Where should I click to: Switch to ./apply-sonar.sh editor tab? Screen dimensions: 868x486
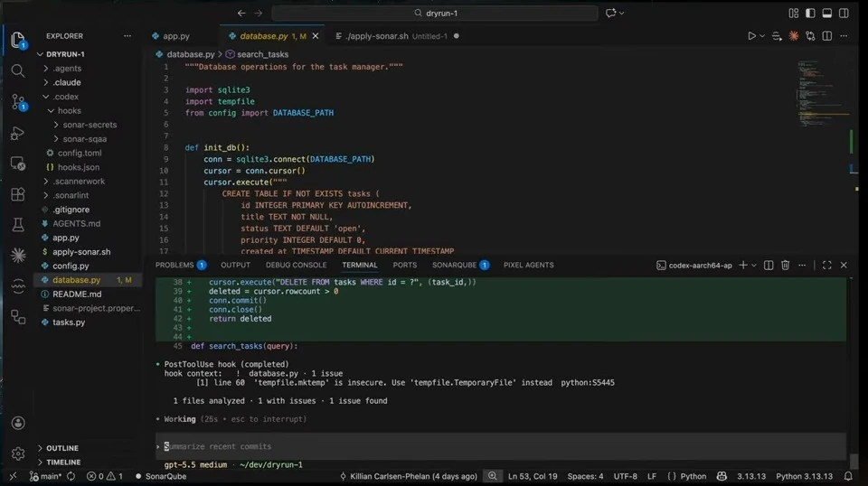pyautogui.click(x=398, y=36)
